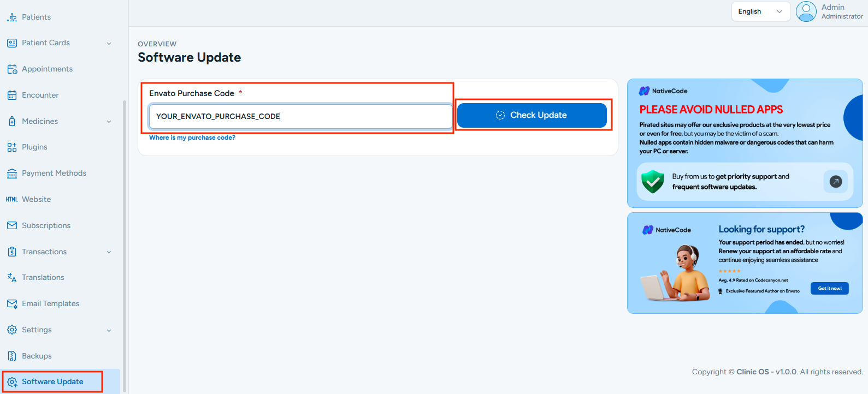Expand the Transactions submenu chevron

(x=109, y=252)
